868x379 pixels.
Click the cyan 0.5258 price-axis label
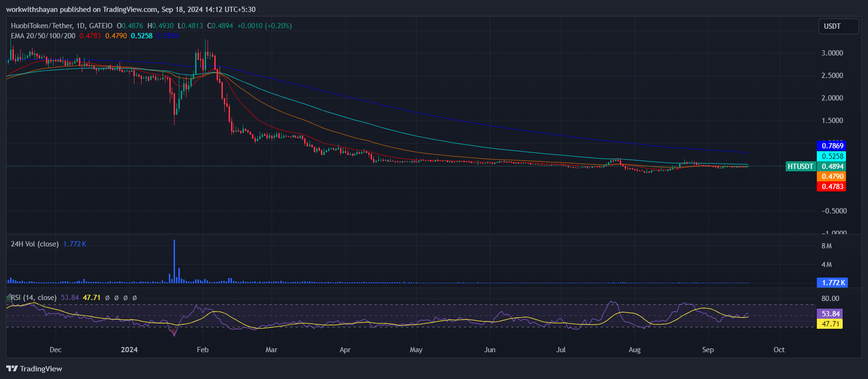pos(832,156)
